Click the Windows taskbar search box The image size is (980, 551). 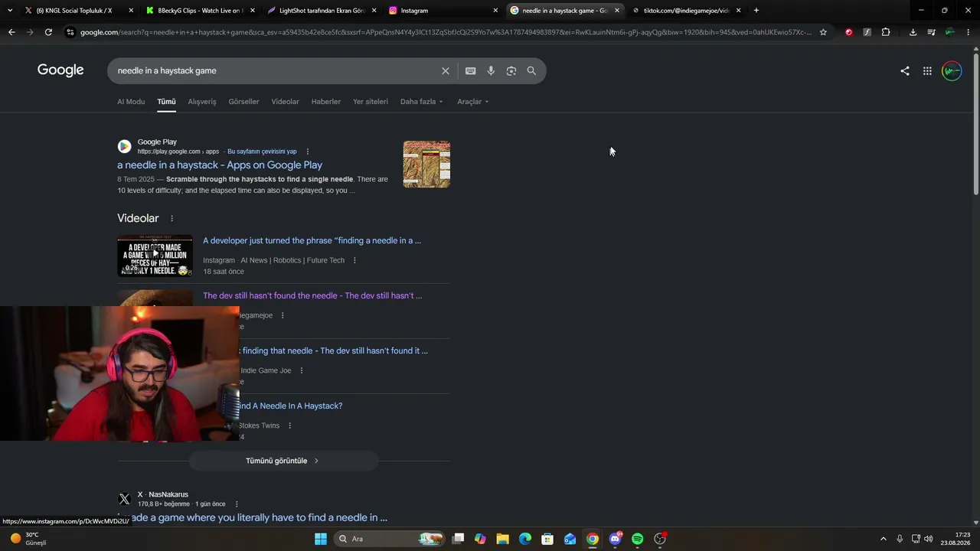pos(390,539)
